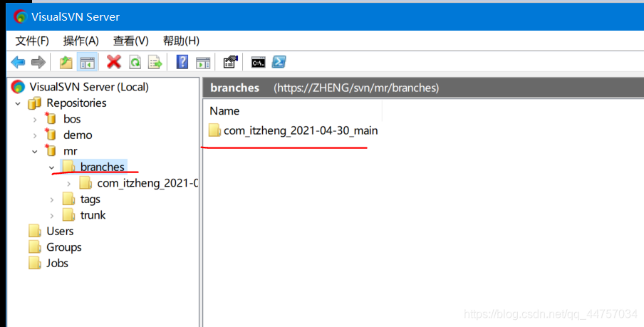
Task: Toggle the Show/Hide Console Tree toolbar icon
Action: (87, 63)
